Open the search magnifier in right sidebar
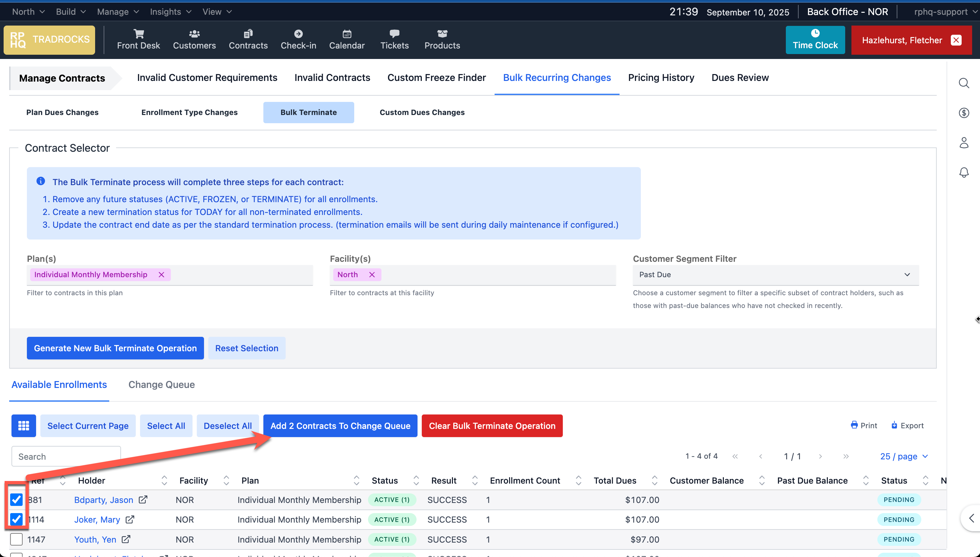The height and width of the screenshot is (557, 980). [x=964, y=83]
